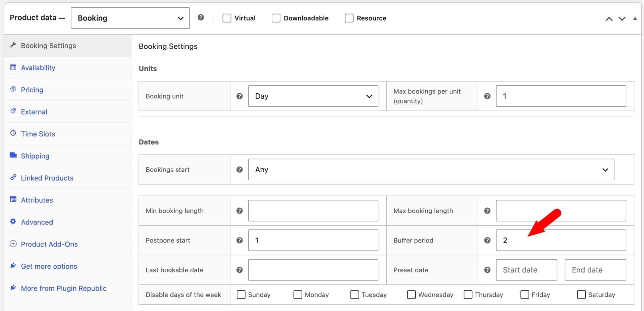The width and height of the screenshot is (644, 311).
Task: Tick the Friday checkbox
Action: pyautogui.click(x=525, y=295)
